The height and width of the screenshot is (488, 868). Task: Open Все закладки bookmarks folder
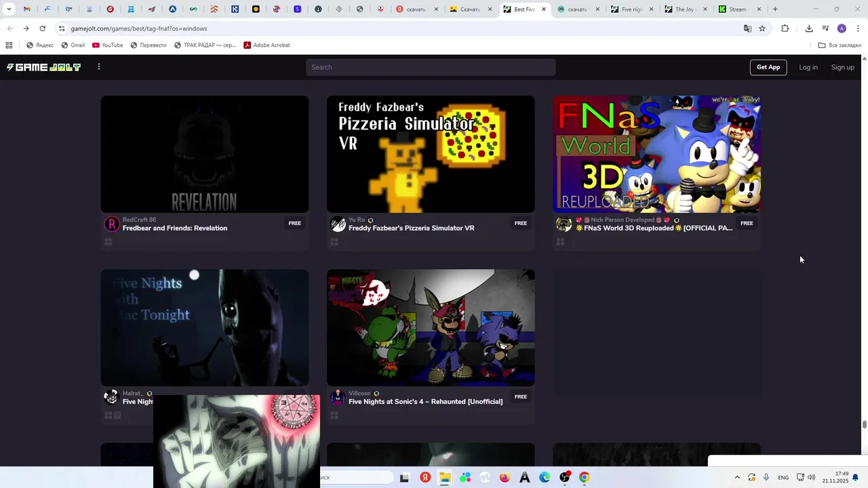(x=840, y=45)
